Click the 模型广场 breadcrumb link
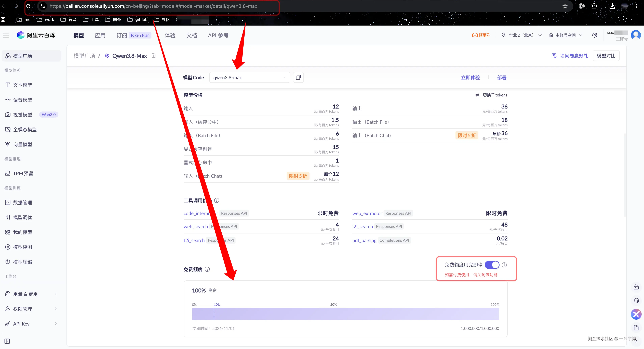The image size is (644, 349). coord(84,56)
